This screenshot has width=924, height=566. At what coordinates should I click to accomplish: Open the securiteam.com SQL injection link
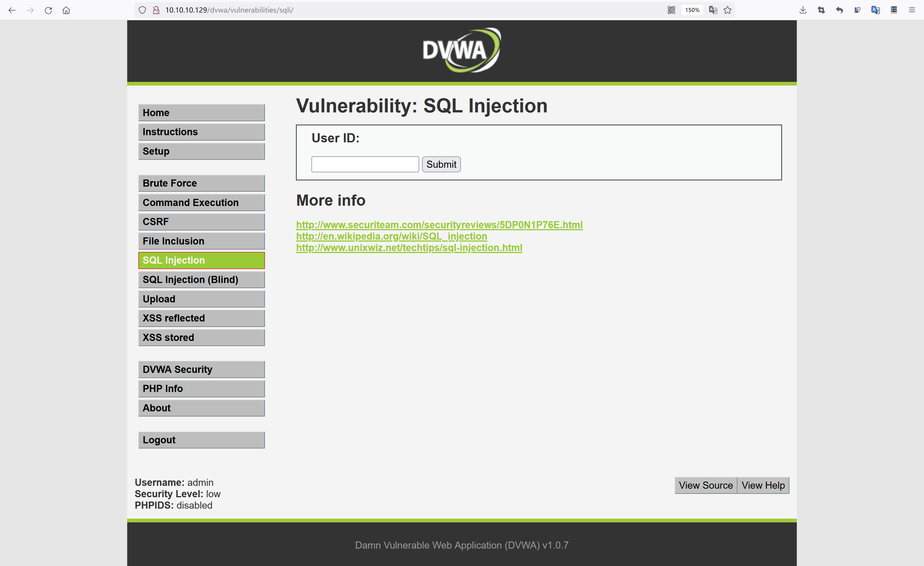[439, 225]
